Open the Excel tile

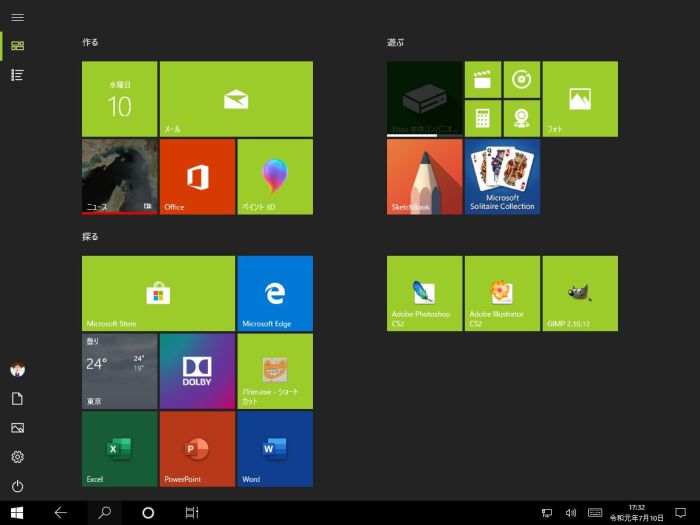[x=119, y=449]
